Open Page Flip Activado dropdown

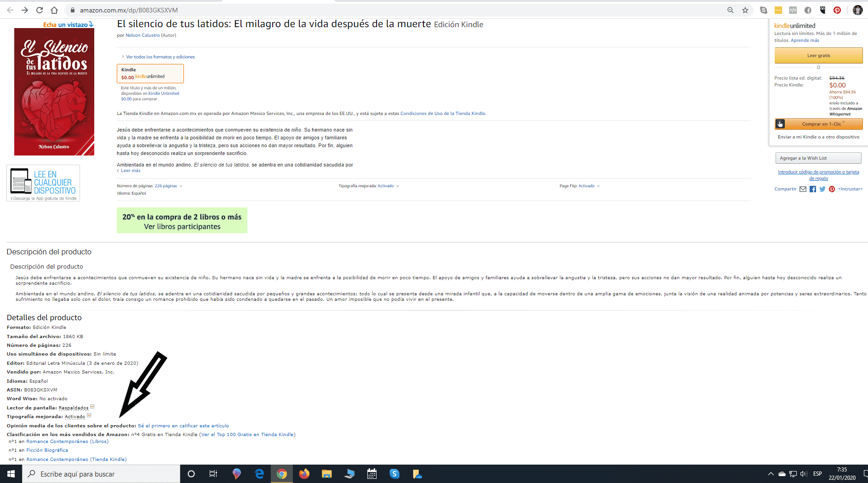589,186
